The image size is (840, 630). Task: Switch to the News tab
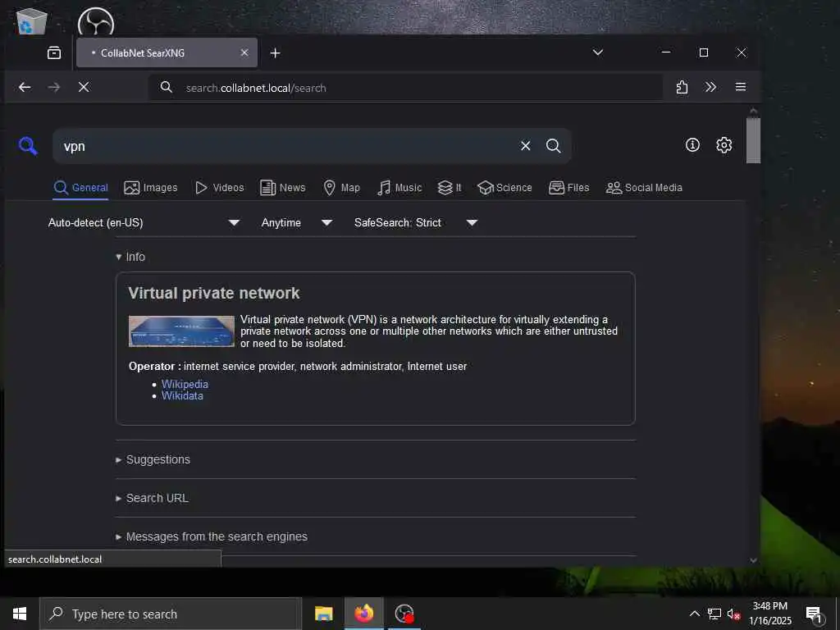[x=283, y=188]
